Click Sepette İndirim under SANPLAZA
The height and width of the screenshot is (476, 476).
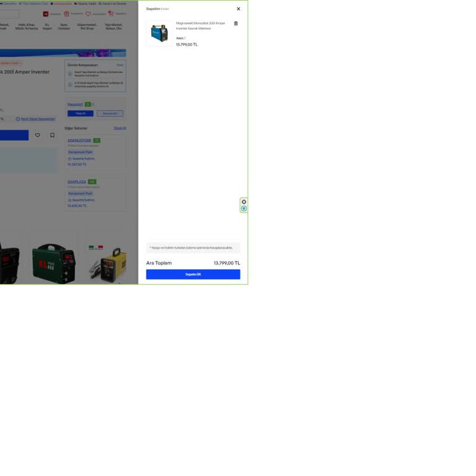pos(81,200)
